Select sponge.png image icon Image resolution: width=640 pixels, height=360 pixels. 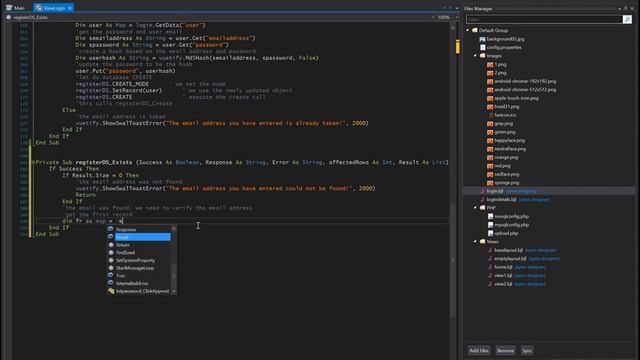(x=490, y=183)
